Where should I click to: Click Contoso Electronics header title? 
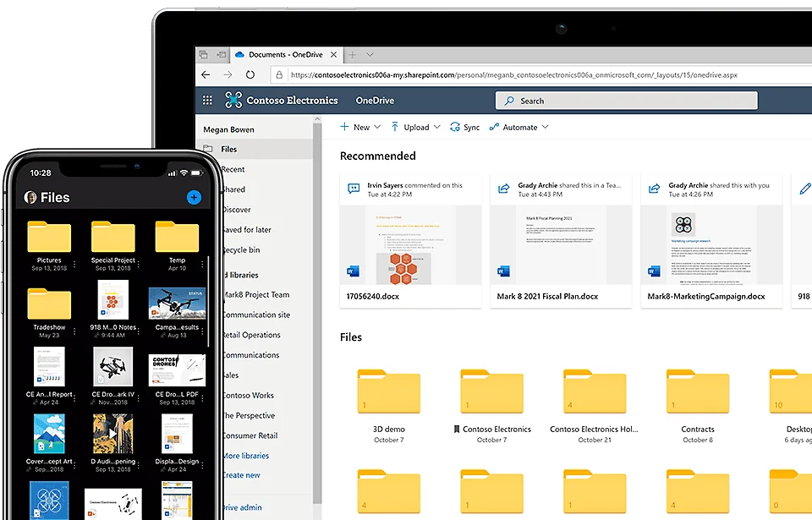pos(292,101)
